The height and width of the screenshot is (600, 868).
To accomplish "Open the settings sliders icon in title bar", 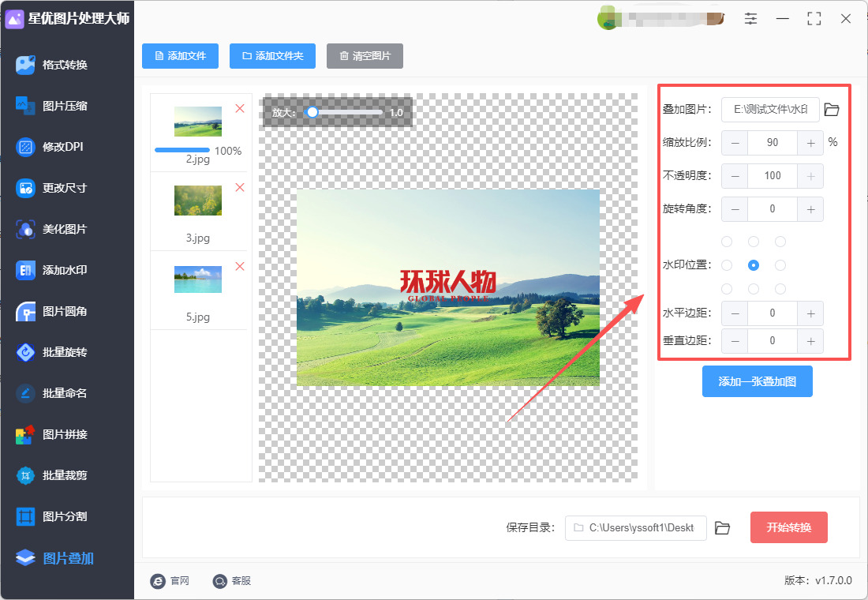I will [x=750, y=19].
